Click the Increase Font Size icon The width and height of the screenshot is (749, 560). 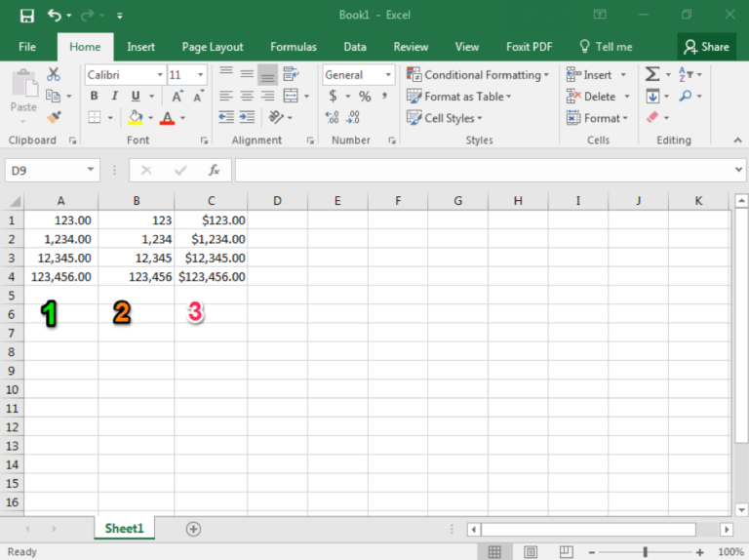[x=177, y=97]
